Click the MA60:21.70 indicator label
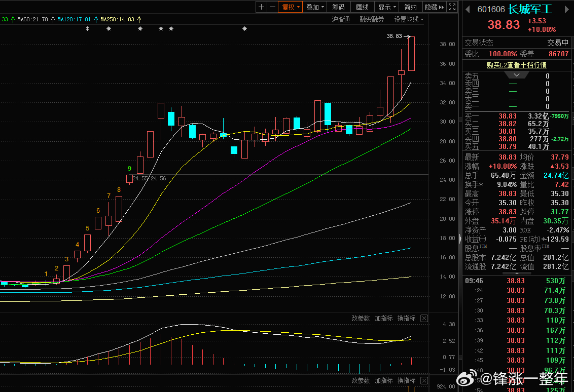Viewport: 574px width, 392px height. [32, 19]
